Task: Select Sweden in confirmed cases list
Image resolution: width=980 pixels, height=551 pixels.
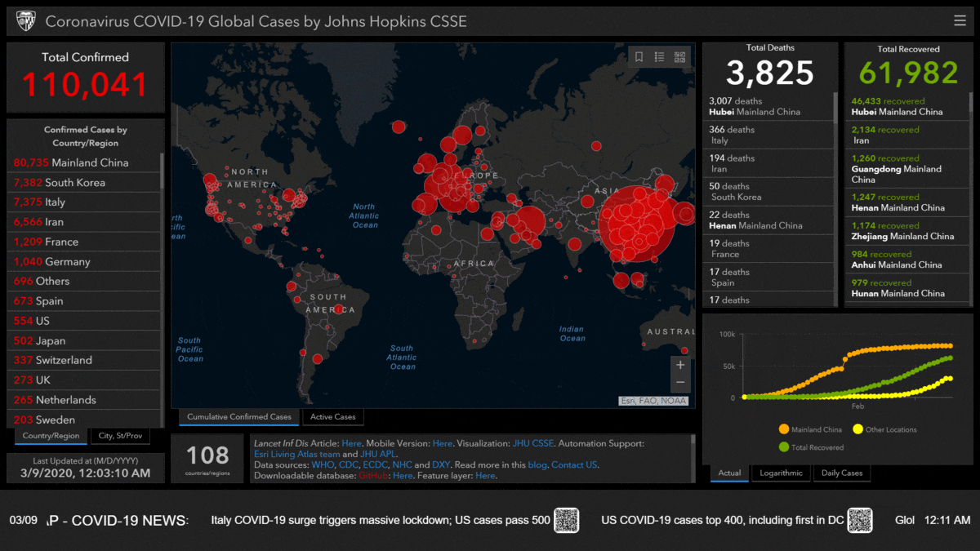Action: (84, 419)
